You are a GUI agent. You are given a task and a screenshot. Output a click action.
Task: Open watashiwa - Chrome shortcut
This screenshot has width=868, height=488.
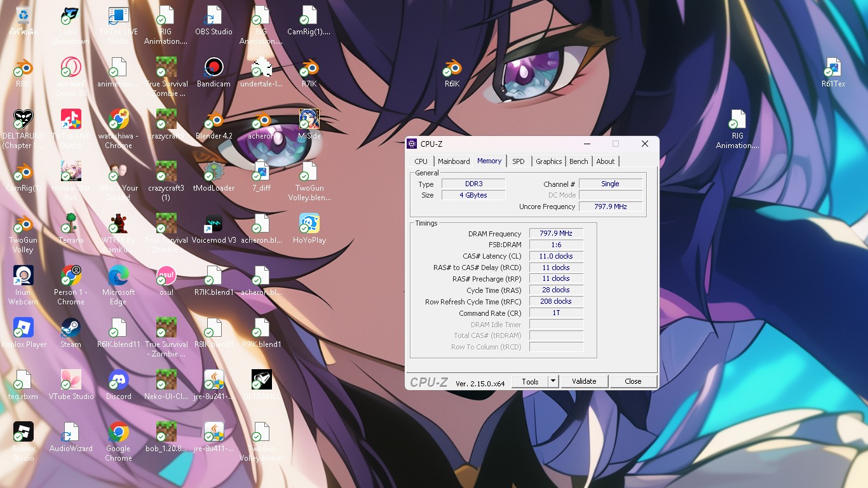tap(118, 129)
